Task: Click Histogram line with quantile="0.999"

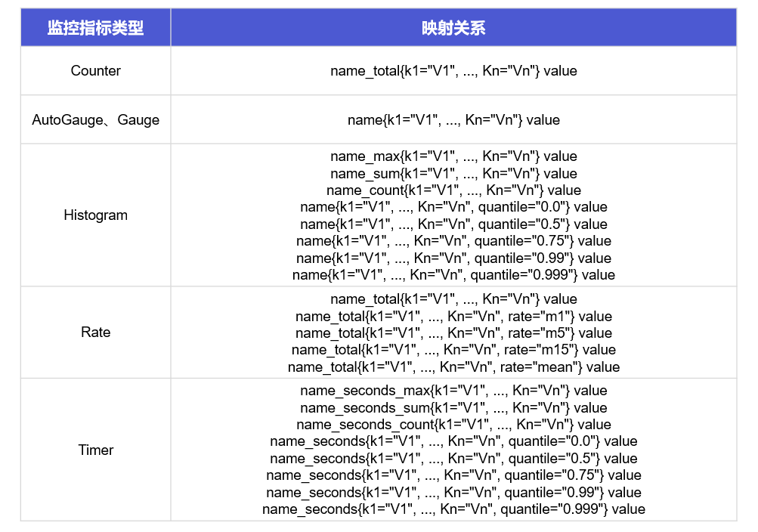Action: click(x=453, y=275)
